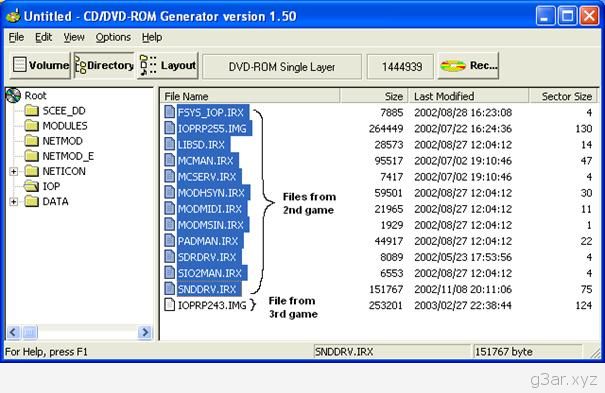Image resolution: width=605 pixels, height=393 pixels.
Task: Select the Root disc icon in tree
Action: pos(14,96)
